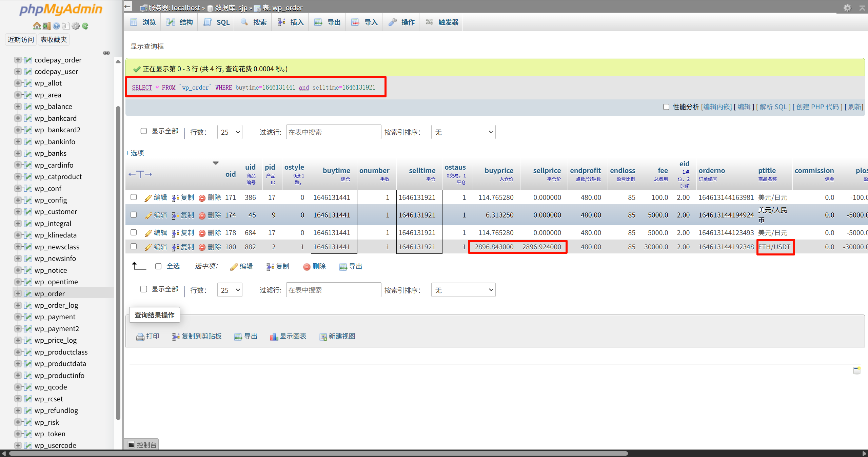The image size is (868, 457).
Task: Click the 创建 PHP 代码 link
Action: point(817,107)
